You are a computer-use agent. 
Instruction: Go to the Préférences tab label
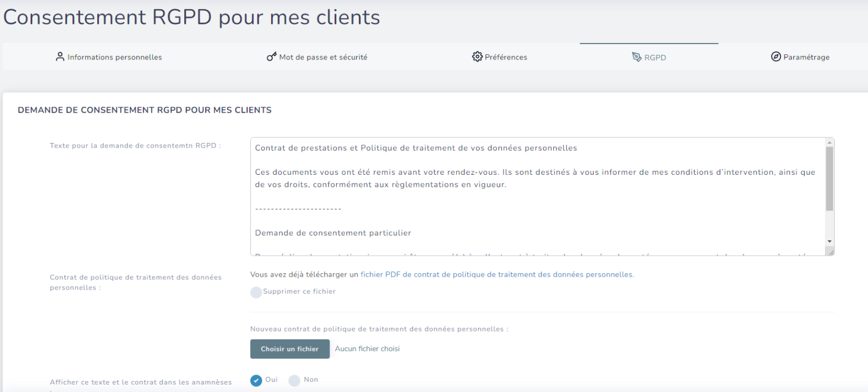(506, 57)
